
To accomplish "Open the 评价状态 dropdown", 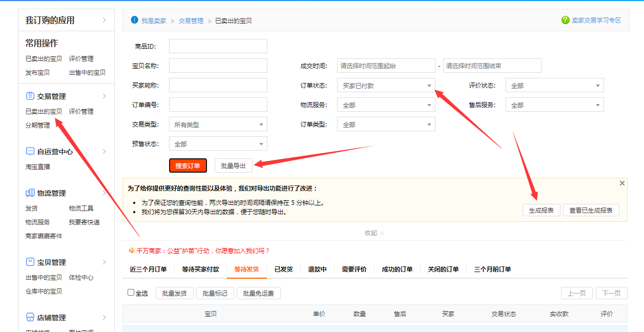I will (554, 86).
